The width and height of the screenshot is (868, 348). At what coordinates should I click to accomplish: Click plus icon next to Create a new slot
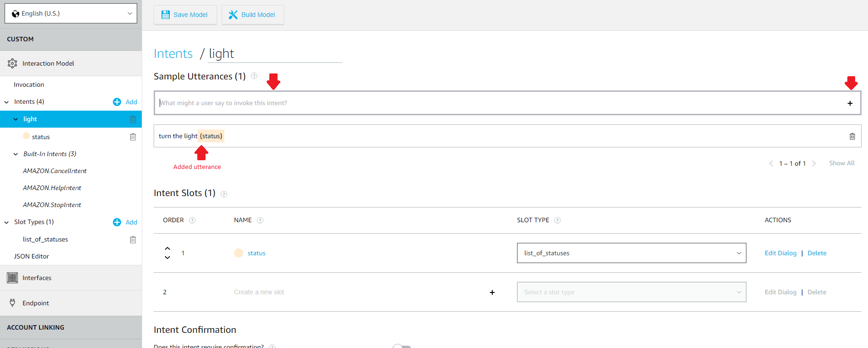(x=492, y=292)
